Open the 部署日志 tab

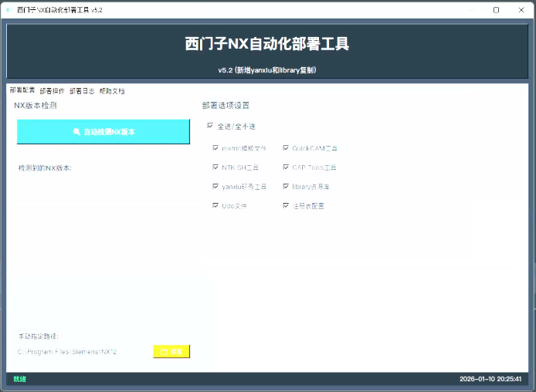pos(82,91)
